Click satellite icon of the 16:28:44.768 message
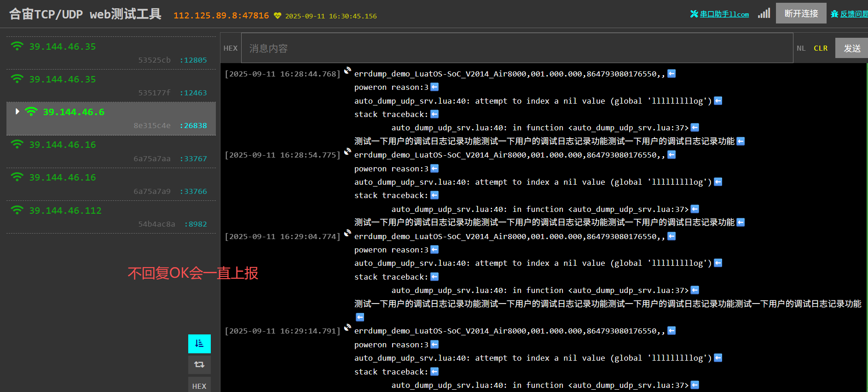 pyautogui.click(x=347, y=70)
